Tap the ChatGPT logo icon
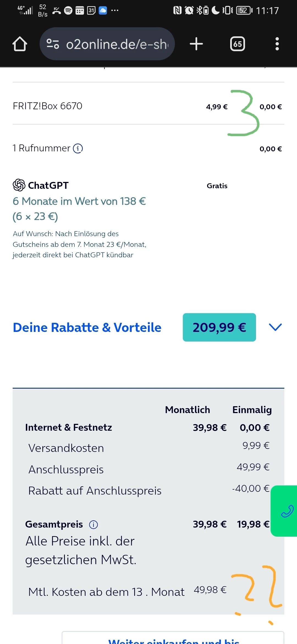The height and width of the screenshot is (644, 297). click(19, 185)
